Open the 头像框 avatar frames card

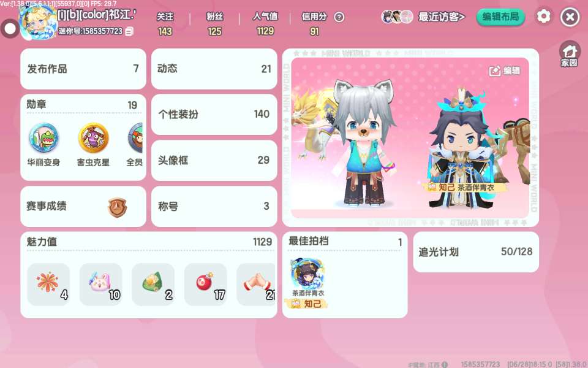click(x=214, y=160)
